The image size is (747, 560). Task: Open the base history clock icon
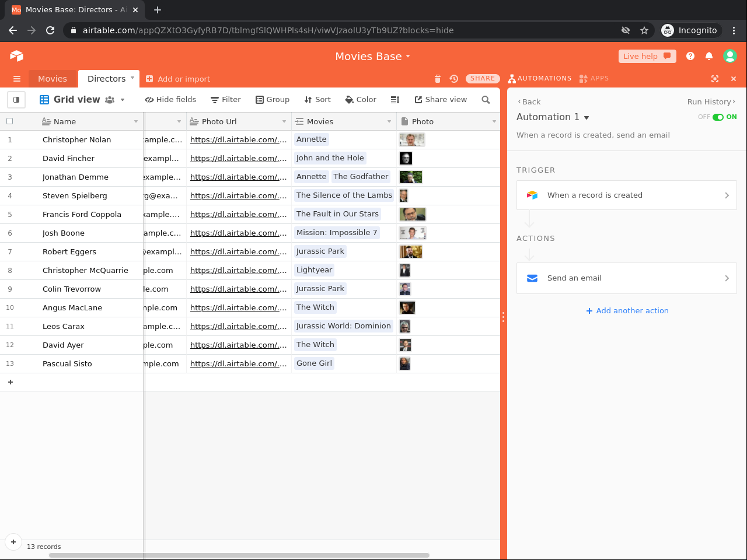(x=454, y=79)
